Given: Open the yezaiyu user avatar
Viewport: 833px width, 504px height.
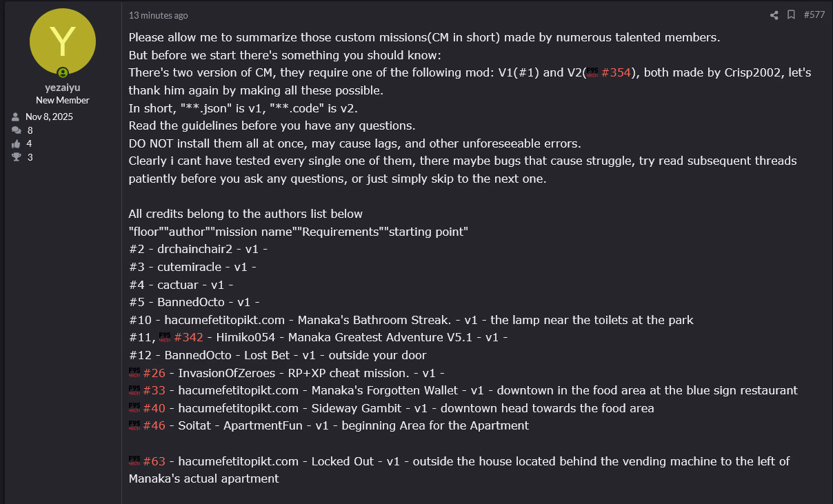Looking at the screenshot, I should (x=63, y=41).
